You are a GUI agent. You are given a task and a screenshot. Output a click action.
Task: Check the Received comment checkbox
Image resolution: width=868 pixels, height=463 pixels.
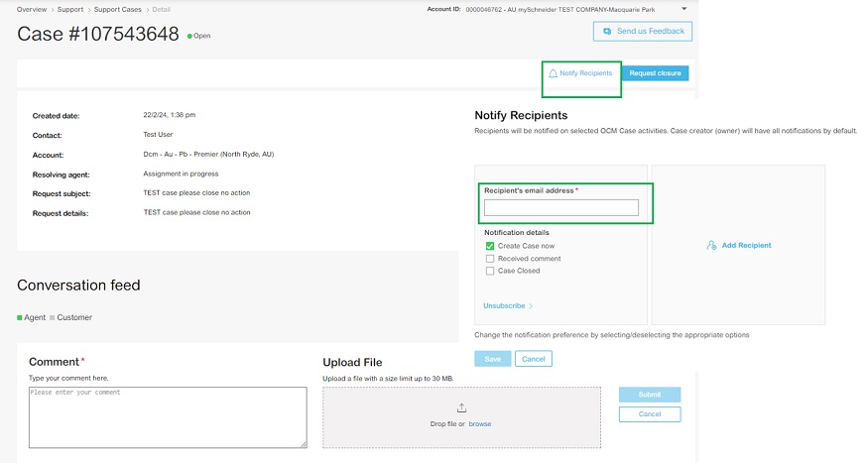pos(490,259)
